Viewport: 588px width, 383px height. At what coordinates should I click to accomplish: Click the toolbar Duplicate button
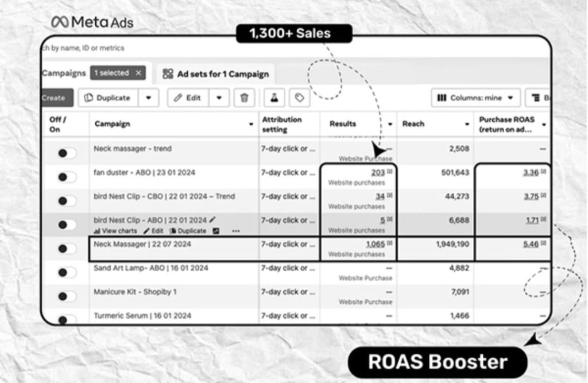(x=108, y=98)
